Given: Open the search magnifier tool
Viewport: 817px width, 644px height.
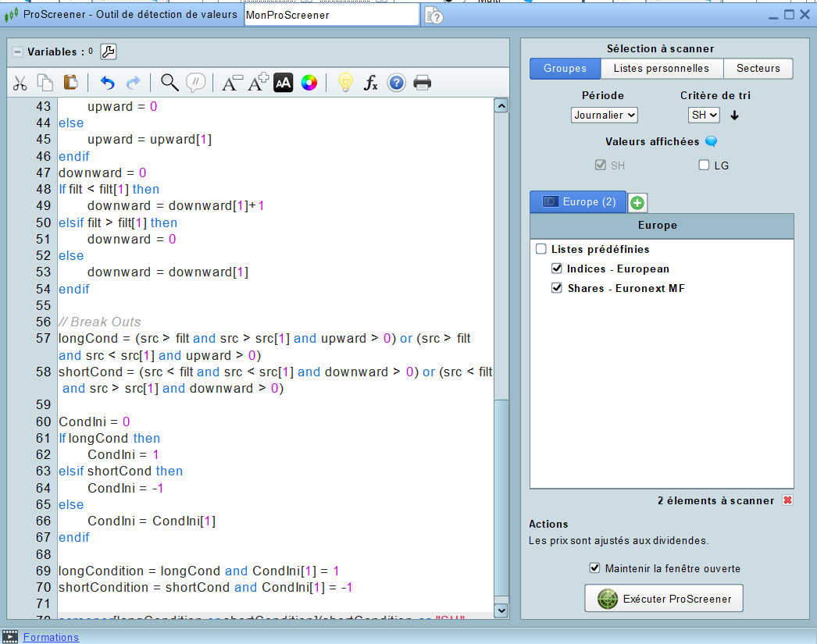Looking at the screenshot, I should (169, 83).
